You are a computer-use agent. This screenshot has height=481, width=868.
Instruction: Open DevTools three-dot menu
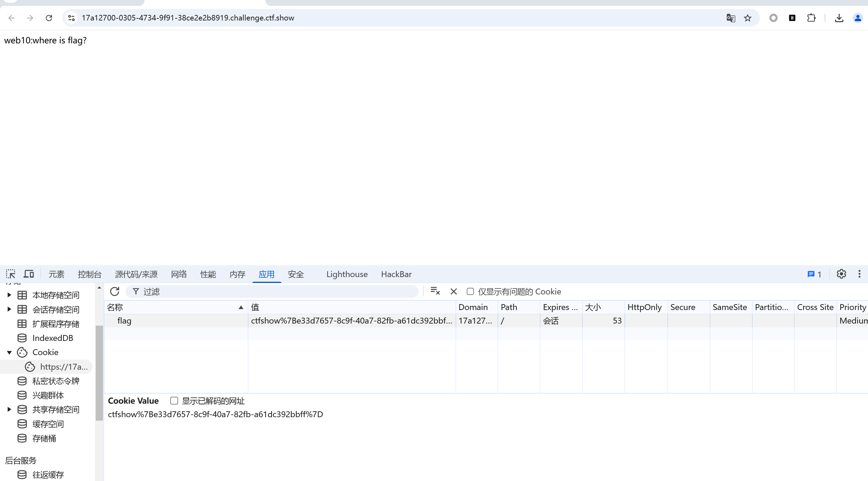(x=859, y=274)
